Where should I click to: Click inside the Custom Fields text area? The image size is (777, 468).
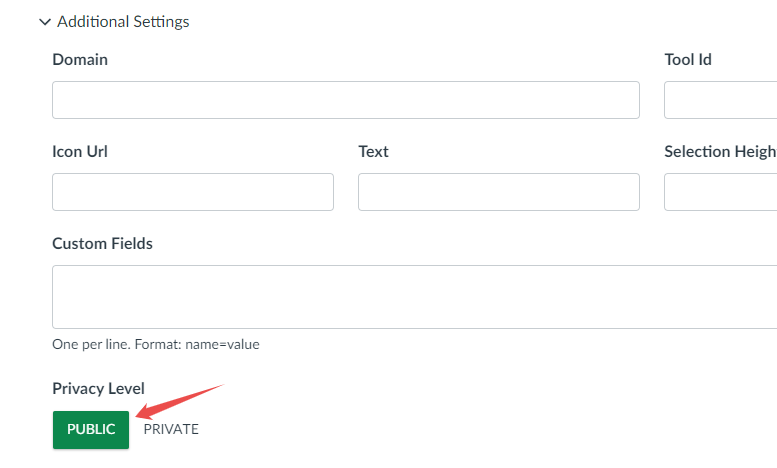(414, 296)
